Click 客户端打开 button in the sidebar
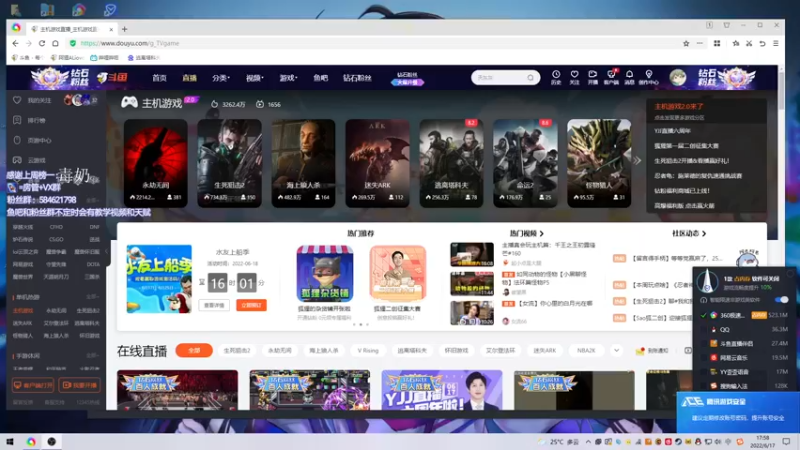 (x=33, y=385)
